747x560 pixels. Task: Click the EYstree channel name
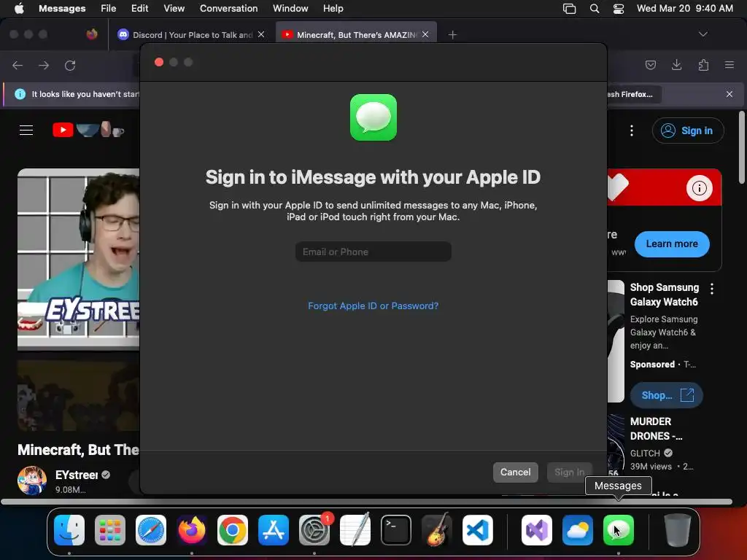[77, 475]
